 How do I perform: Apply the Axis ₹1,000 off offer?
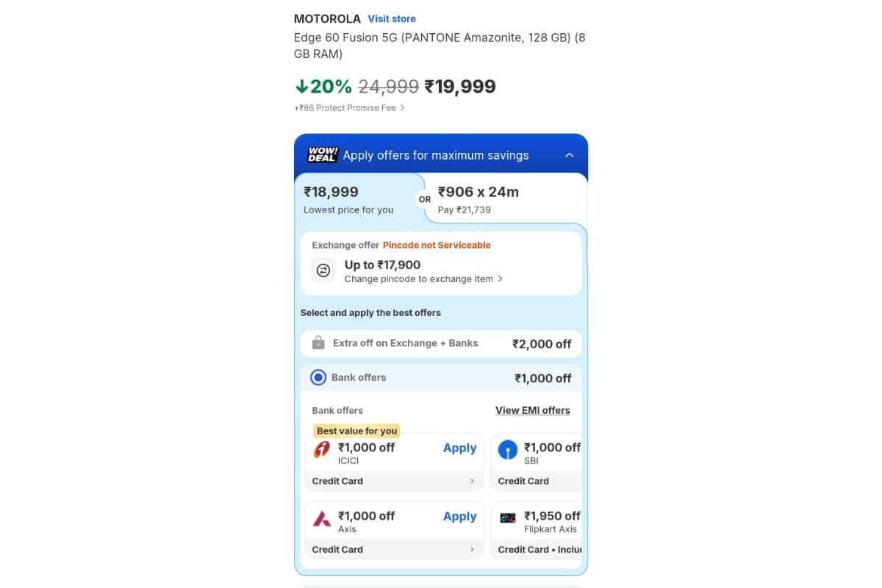pyautogui.click(x=459, y=516)
